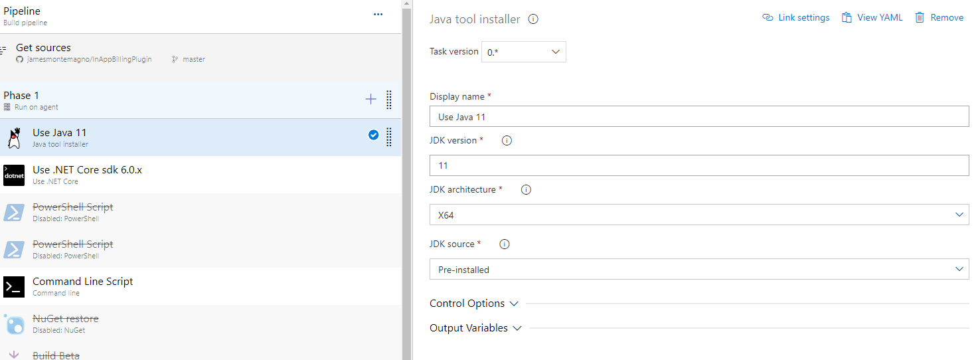Screen dimensions: 980x360
Task: Expand the Control Options section
Action: (x=473, y=304)
